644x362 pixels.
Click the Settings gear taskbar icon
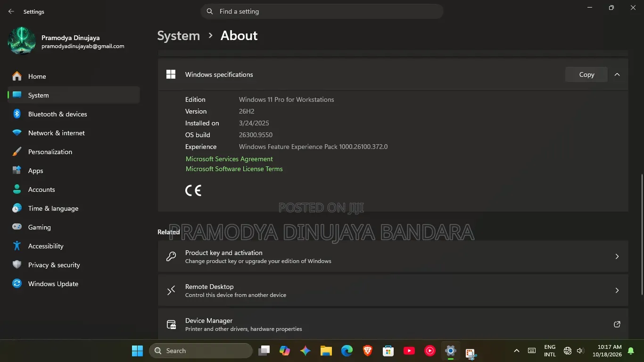tap(451, 351)
